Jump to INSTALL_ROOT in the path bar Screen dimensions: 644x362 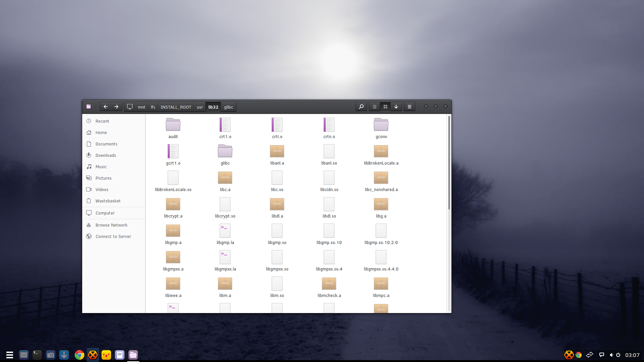[x=176, y=107]
